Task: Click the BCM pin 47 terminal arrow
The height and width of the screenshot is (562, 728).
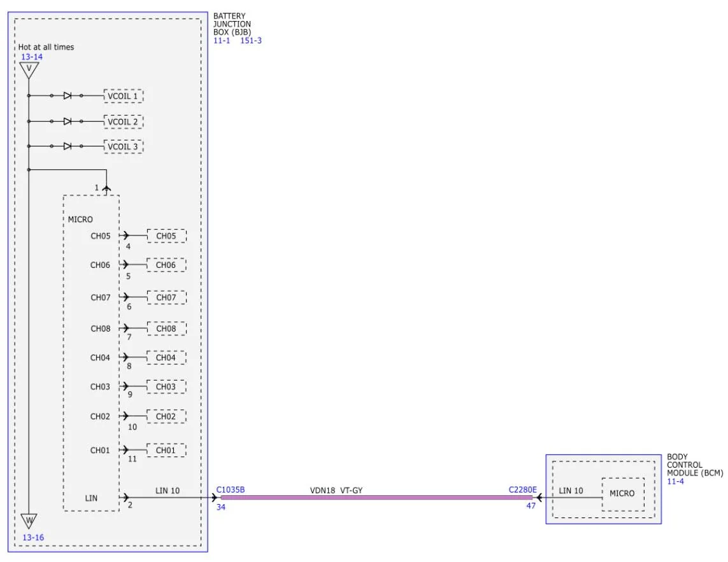Action: pos(539,498)
